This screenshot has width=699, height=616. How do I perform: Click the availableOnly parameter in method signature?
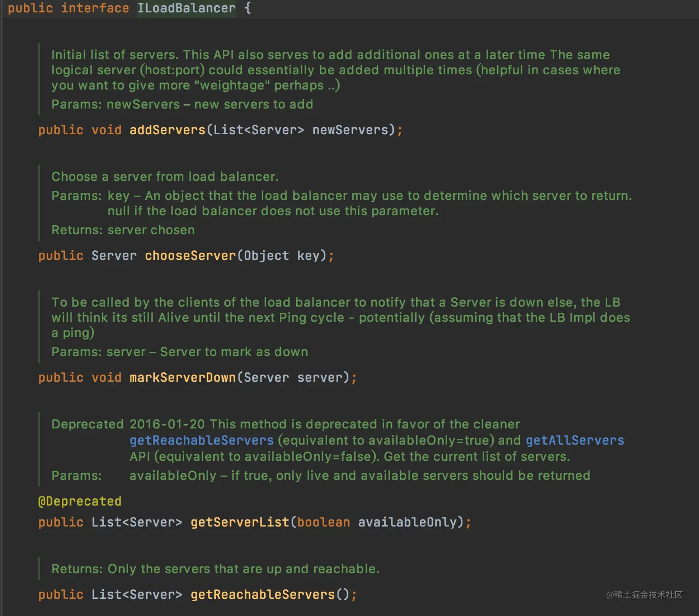click(x=407, y=522)
